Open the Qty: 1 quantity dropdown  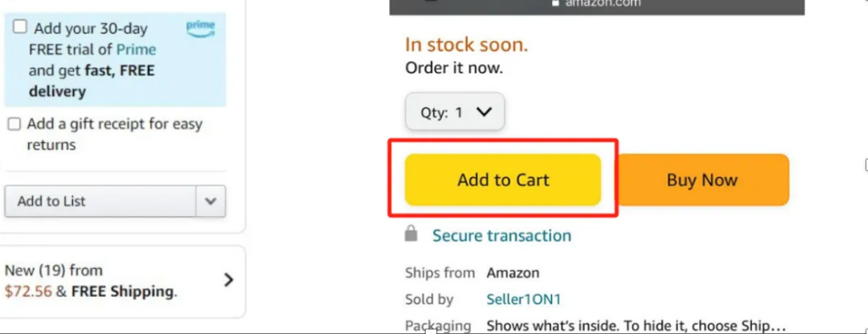454,112
